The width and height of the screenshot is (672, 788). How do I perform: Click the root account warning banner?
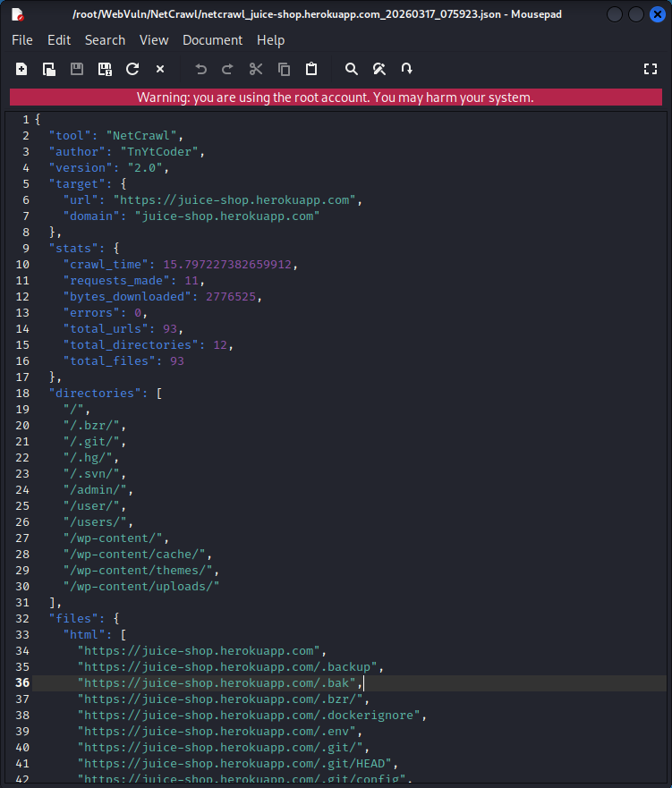[336, 97]
